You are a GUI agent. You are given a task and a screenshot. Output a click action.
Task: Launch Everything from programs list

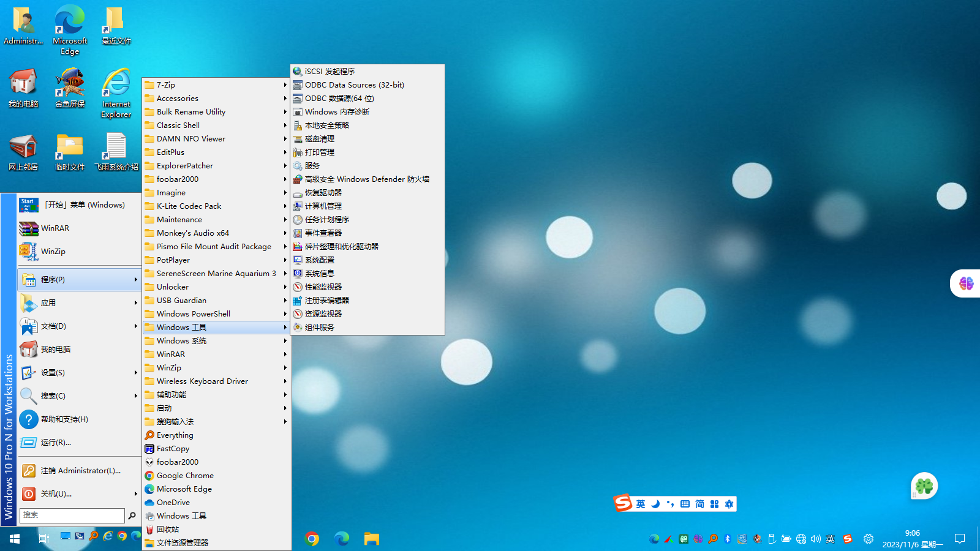(216, 435)
